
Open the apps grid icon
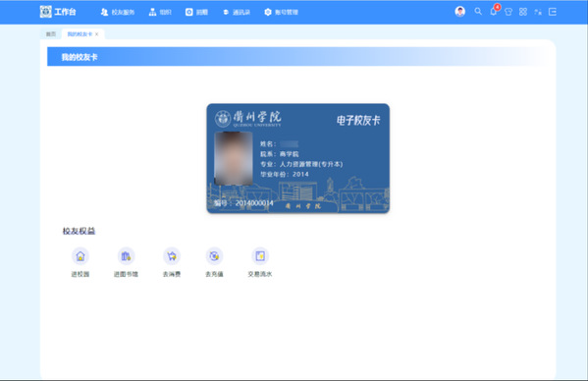click(523, 12)
